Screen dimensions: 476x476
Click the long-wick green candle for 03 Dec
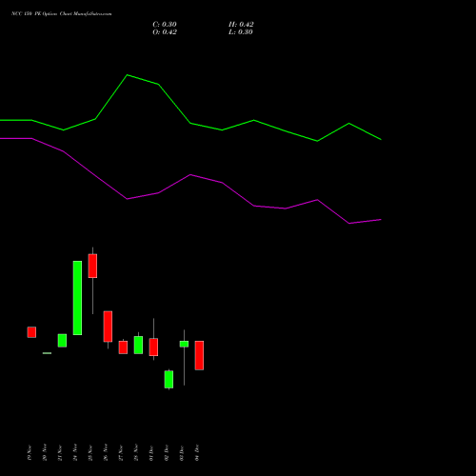pyautogui.click(x=184, y=344)
